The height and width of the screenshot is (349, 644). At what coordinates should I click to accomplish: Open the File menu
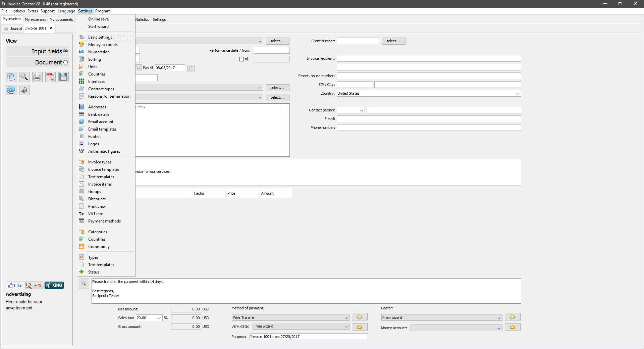coord(4,11)
